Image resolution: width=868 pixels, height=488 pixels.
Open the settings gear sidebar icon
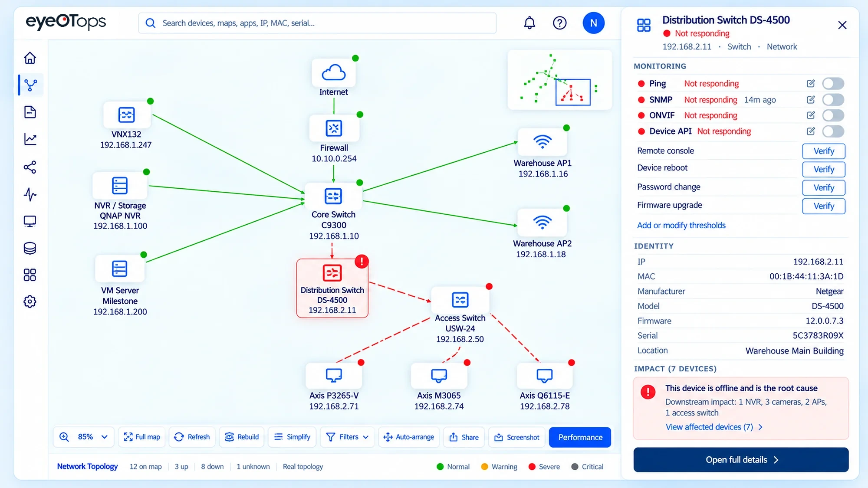(x=30, y=302)
